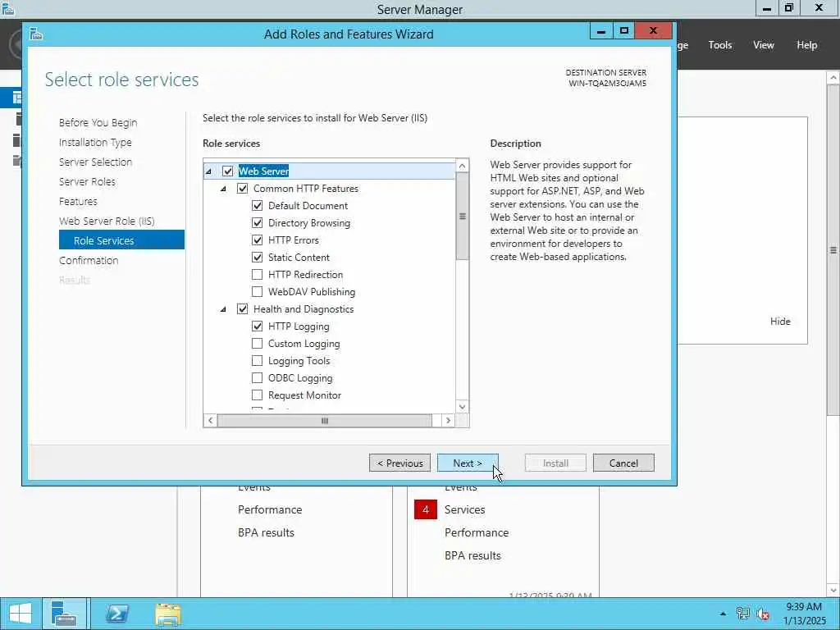Image resolution: width=840 pixels, height=630 pixels.
Task: Show hidden tray icons arrow
Action: 723,614
